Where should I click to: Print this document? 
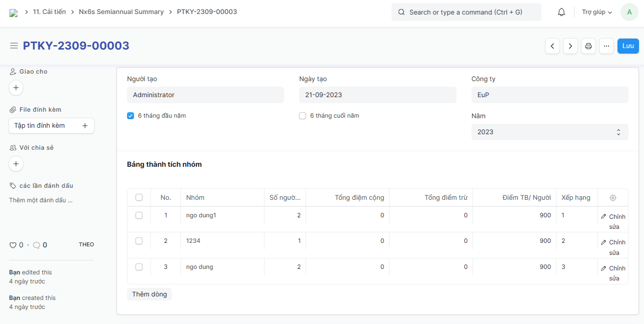[588, 46]
